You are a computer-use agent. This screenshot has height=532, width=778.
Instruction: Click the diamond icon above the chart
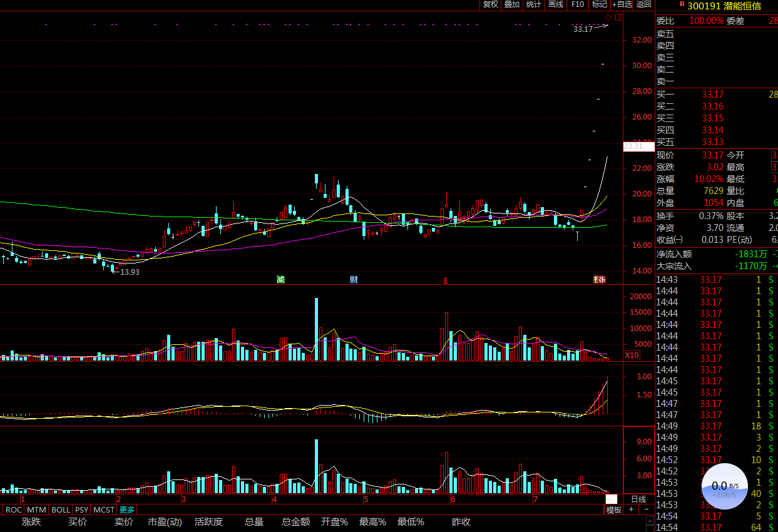[608, 17]
